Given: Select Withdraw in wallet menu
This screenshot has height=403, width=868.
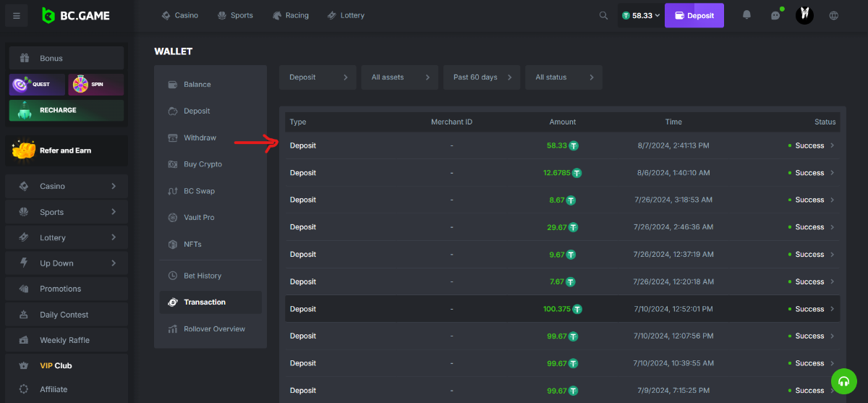Looking at the screenshot, I should point(200,137).
